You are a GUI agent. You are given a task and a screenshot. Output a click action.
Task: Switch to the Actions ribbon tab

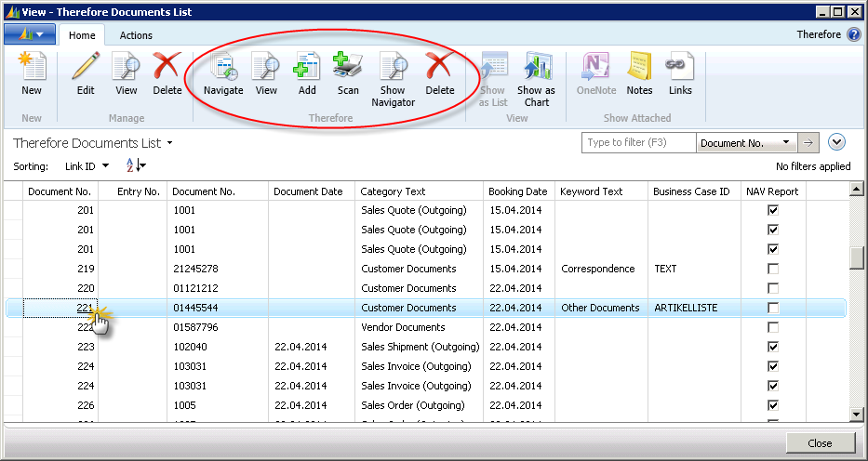pos(136,35)
